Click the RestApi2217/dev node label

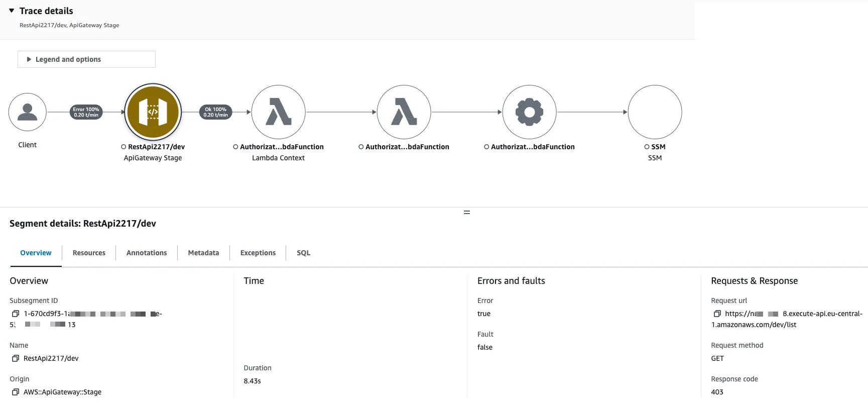(156, 147)
